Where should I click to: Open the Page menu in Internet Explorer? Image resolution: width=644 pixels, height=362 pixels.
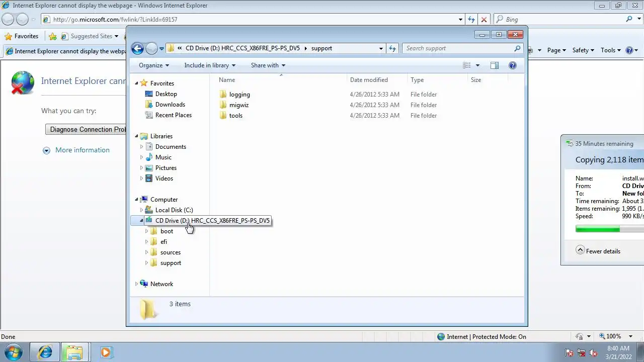coord(556,50)
